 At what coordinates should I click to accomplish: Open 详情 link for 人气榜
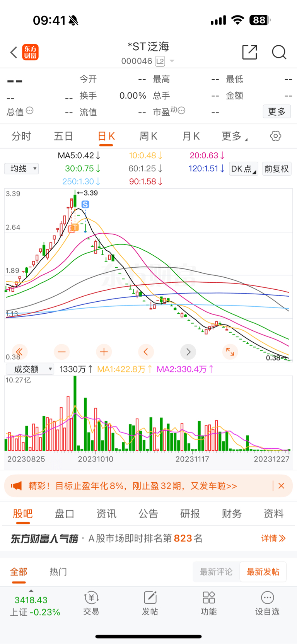[273, 538]
